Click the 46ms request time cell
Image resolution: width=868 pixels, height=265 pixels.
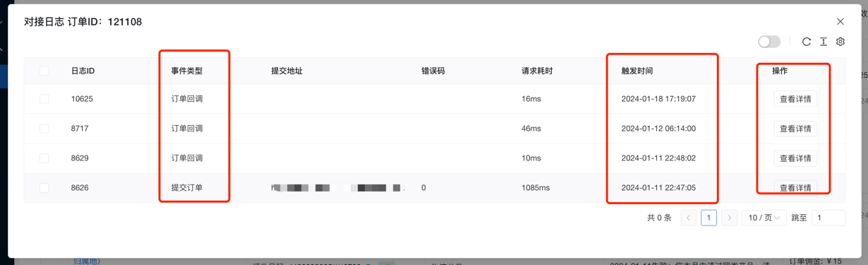tap(531, 129)
